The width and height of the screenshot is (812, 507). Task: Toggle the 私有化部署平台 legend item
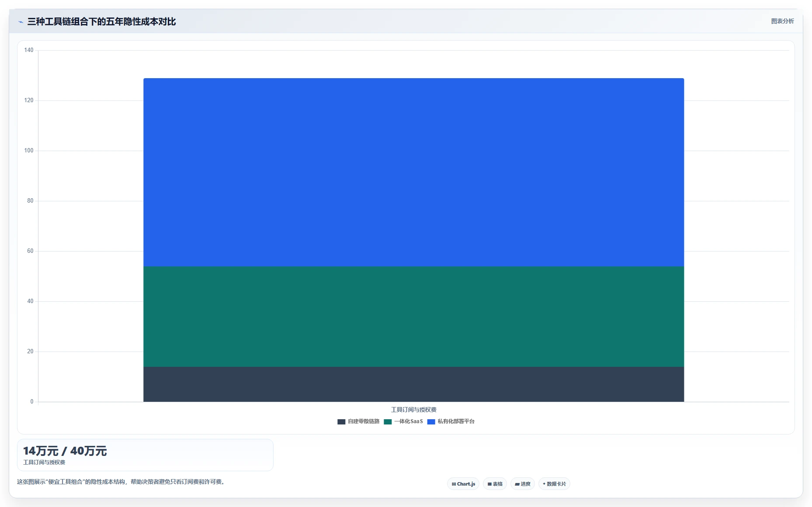click(x=451, y=421)
